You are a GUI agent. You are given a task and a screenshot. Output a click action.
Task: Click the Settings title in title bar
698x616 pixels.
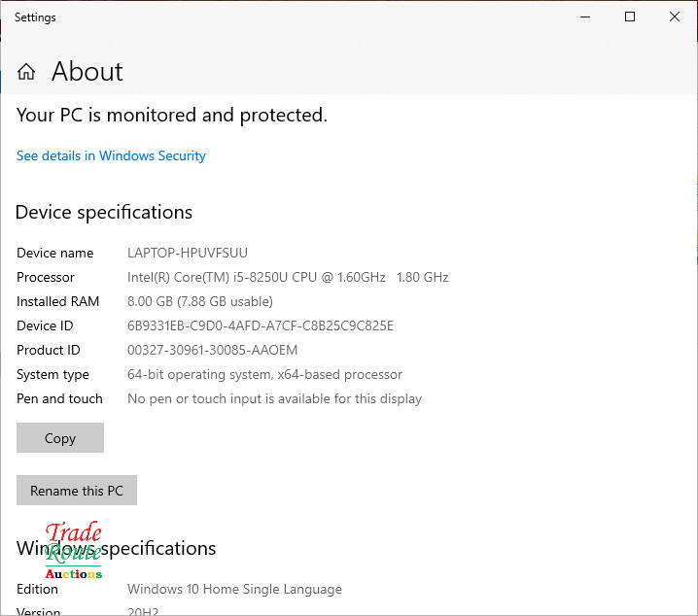[x=35, y=17]
